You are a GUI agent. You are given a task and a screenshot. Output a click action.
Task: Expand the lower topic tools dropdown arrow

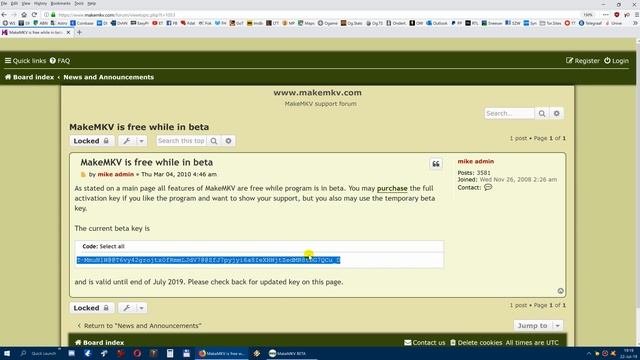pos(141,308)
